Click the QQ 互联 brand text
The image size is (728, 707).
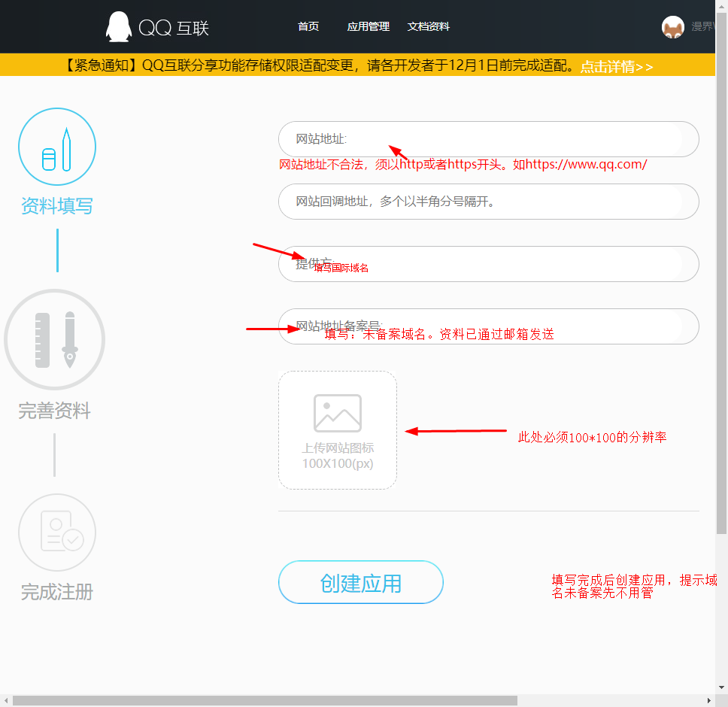tap(174, 28)
